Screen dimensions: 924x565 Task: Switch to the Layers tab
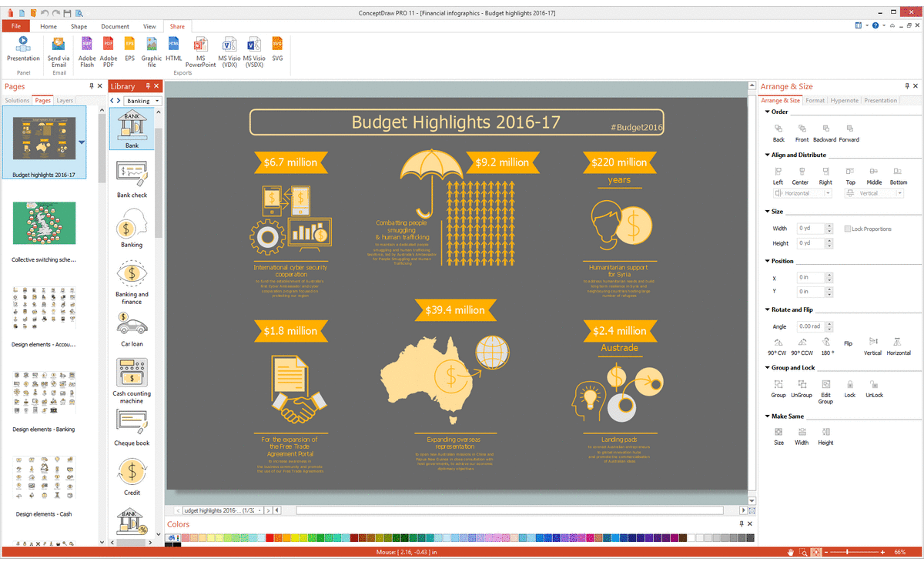pos(65,101)
